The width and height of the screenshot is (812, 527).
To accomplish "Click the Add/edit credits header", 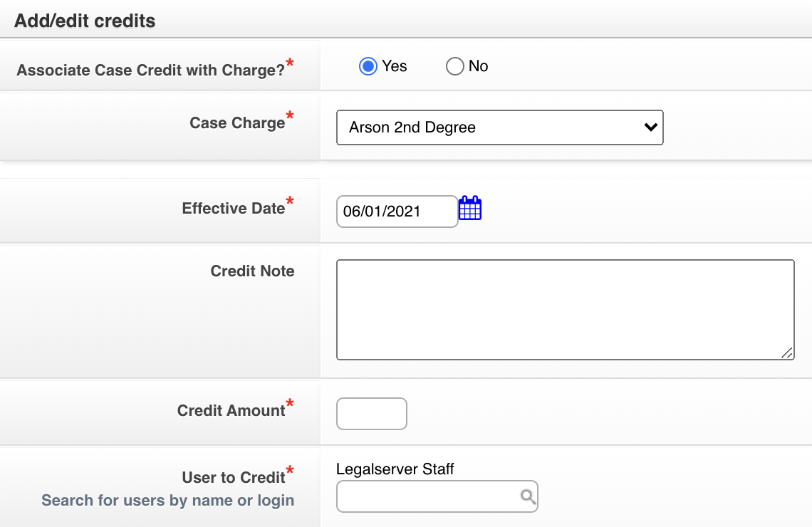I will (x=84, y=21).
